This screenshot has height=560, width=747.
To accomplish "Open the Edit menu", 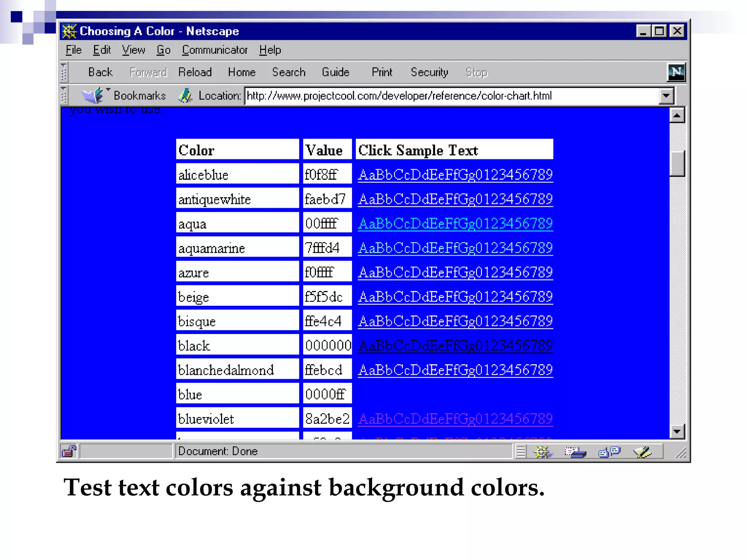I will pos(102,50).
